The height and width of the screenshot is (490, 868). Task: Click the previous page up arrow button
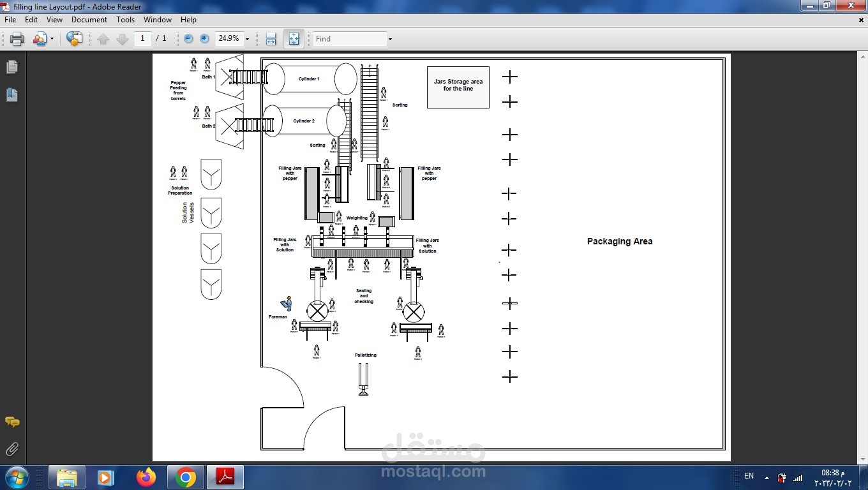[103, 38]
